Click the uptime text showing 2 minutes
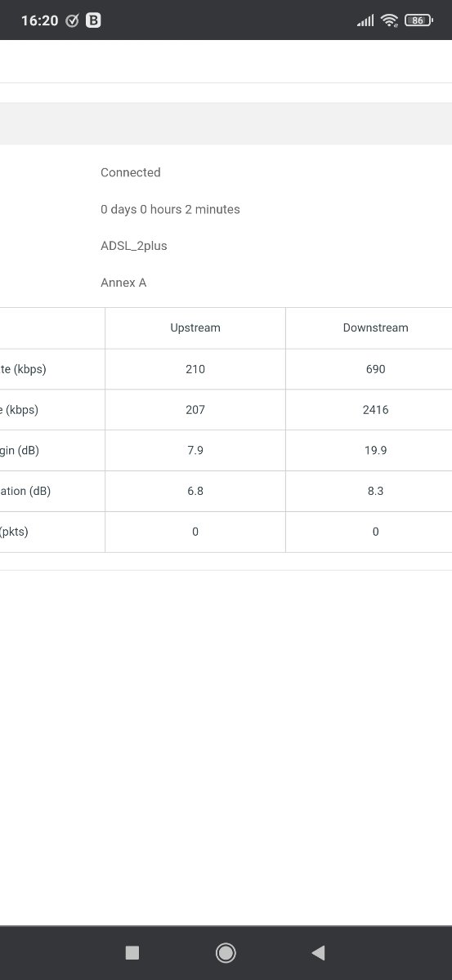This screenshot has width=452, height=980. coord(170,209)
